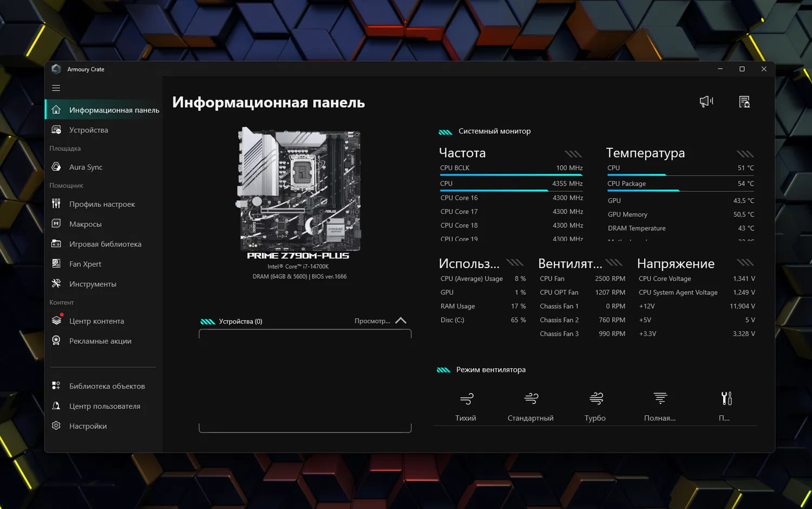Click the Устройства (0) heading
Screen dimensions: 812x509
coord(240,322)
